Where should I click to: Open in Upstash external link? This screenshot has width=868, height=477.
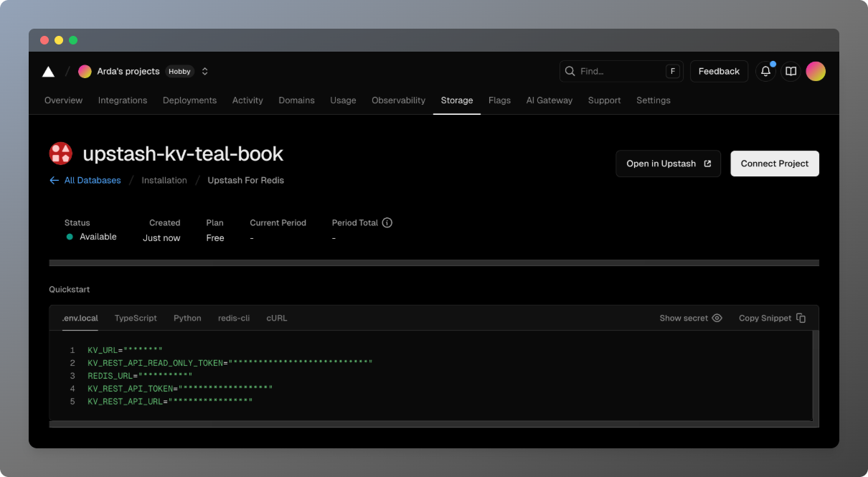tap(668, 164)
